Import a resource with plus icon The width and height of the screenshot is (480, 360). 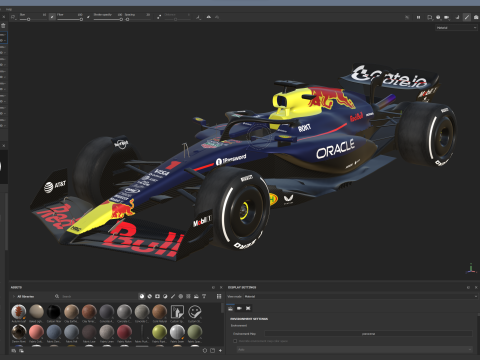click(x=220, y=350)
